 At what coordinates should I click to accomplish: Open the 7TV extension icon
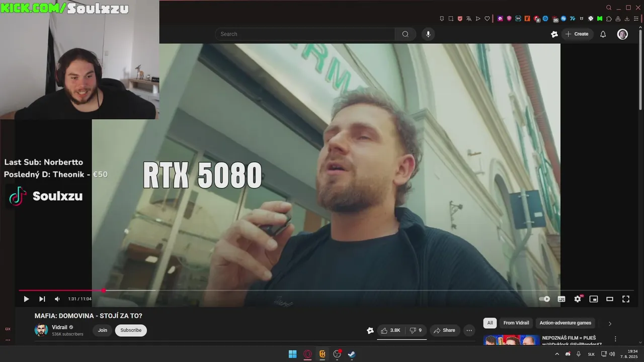(x=573, y=19)
